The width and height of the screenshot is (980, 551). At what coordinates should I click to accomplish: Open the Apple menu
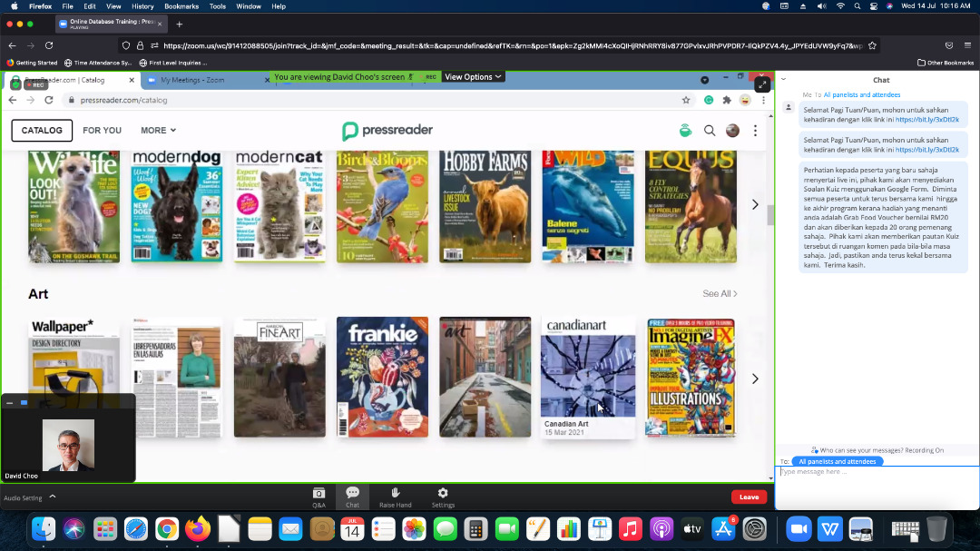(15, 6)
